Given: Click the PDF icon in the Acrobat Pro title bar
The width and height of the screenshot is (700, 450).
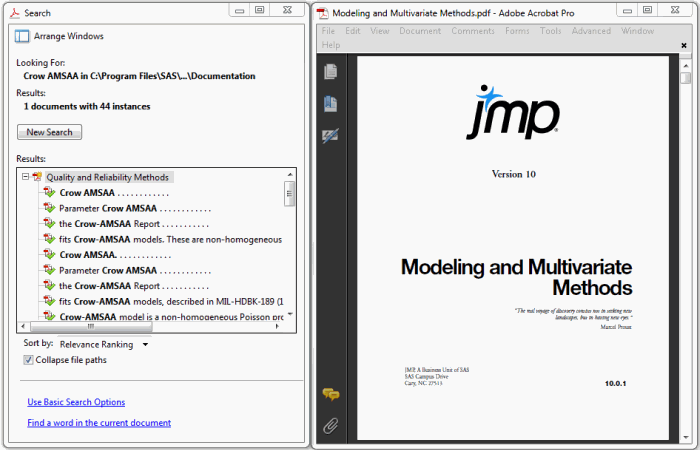Looking at the screenshot, I should 322,13.
